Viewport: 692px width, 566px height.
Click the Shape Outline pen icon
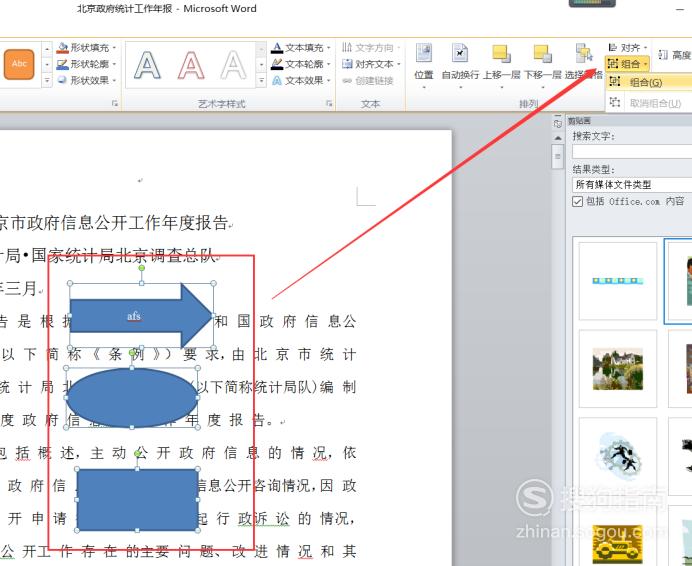(63, 64)
